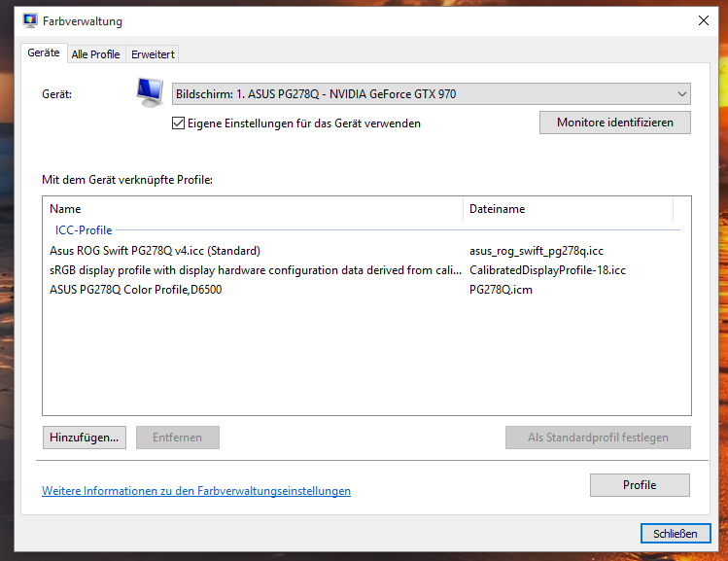
Task: Sort by the Name column header
Action: tap(253, 209)
